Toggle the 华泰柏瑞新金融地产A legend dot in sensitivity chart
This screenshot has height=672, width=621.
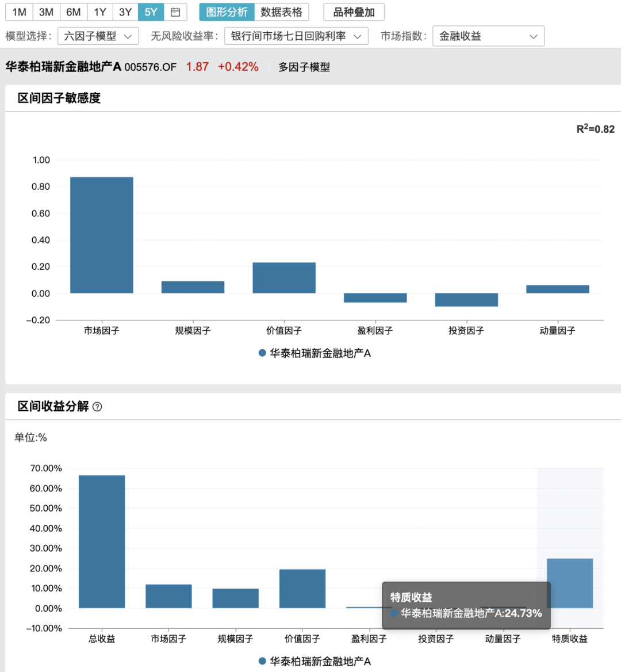point(262,353)
